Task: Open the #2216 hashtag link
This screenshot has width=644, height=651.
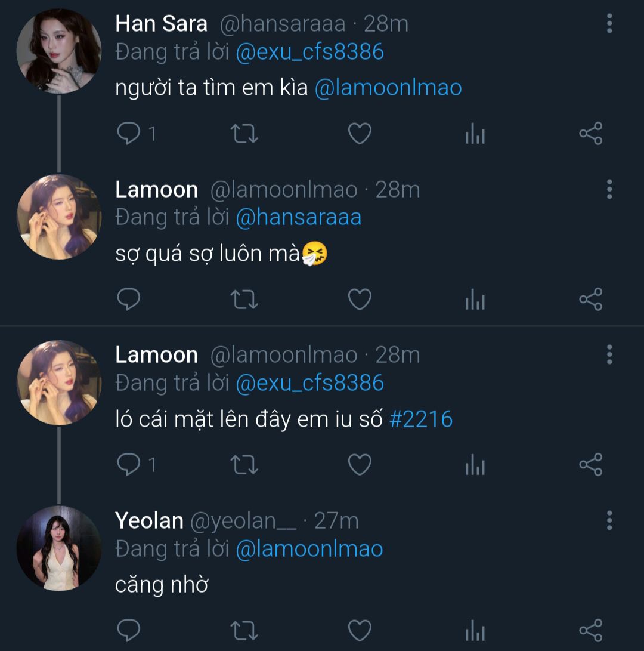Action: 421,419
